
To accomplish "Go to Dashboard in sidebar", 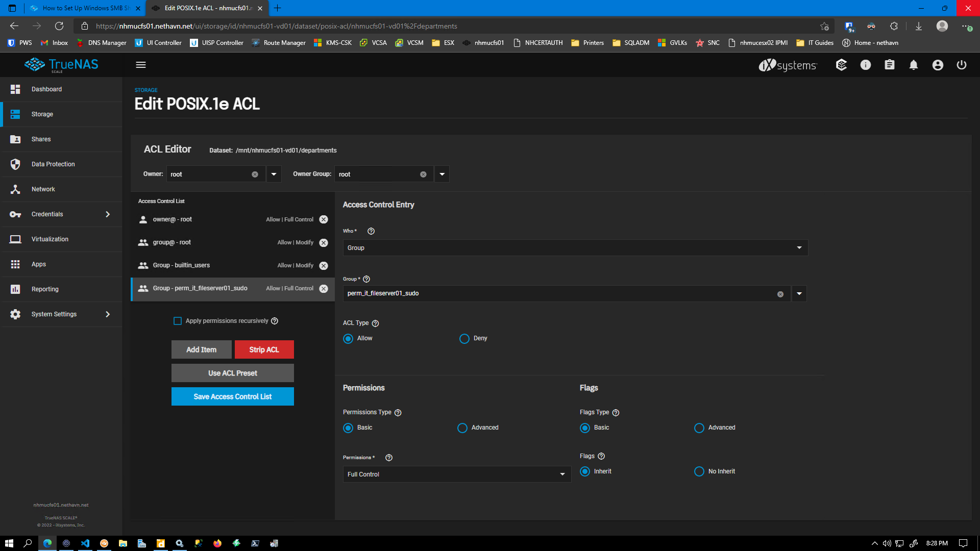I will [61, 89].
